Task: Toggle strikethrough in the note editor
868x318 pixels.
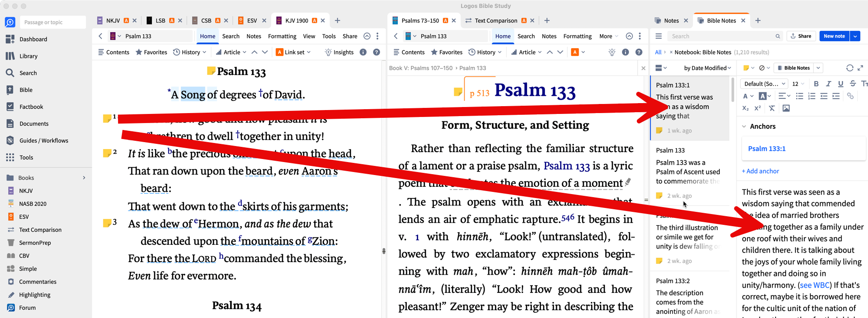Action: 852,84
